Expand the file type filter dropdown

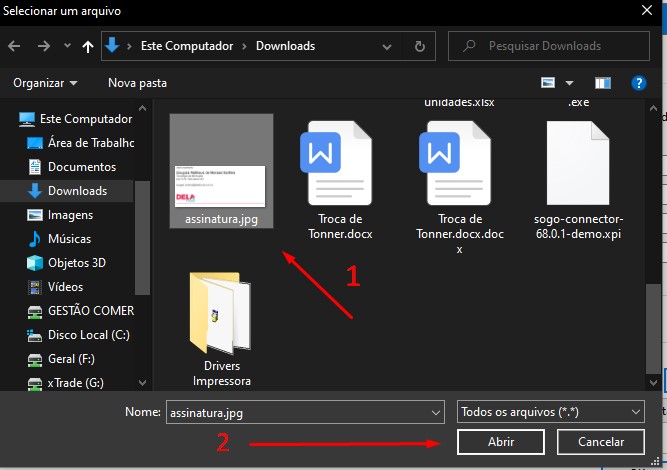click(x=635, y=412)
